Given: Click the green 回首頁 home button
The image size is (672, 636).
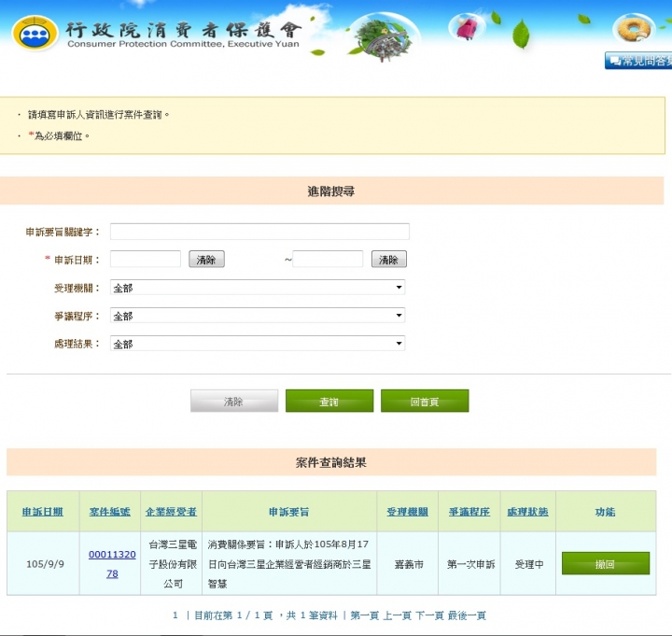Looking at the screenshot, I should [x=425, y=401].
